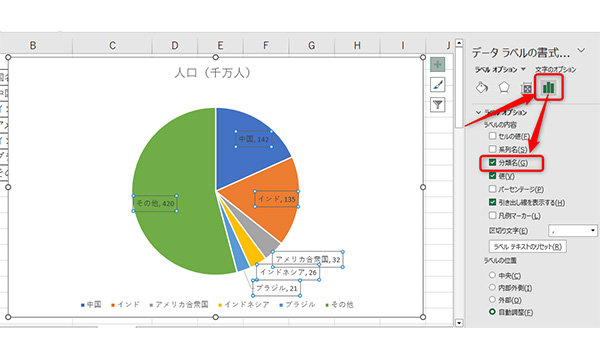The image size is (600, 360).
Task: Open the 区切り文字 separator dropdown
Action: click(x=573, y=230)
